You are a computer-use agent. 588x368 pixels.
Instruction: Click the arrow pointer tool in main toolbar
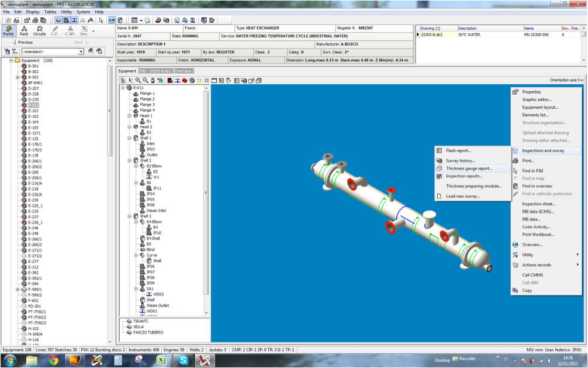pos(101,20)
